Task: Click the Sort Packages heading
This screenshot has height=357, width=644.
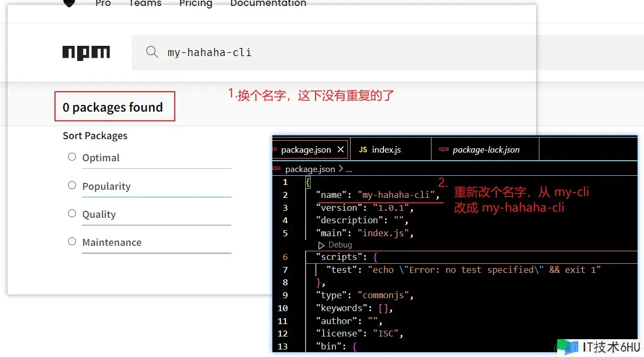Action: 95,135
